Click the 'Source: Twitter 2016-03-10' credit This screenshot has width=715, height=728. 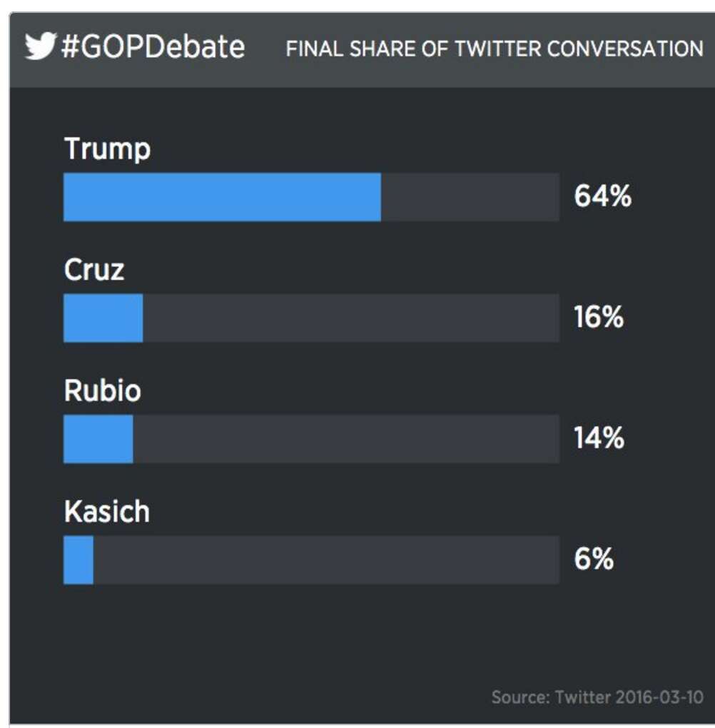(x=597, y=697)
